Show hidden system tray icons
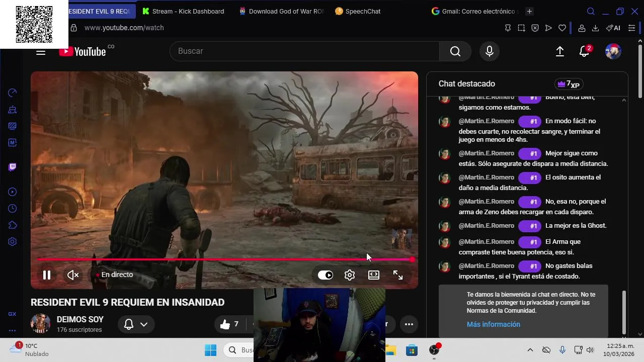The image size is (644, 362). point(530,350)
